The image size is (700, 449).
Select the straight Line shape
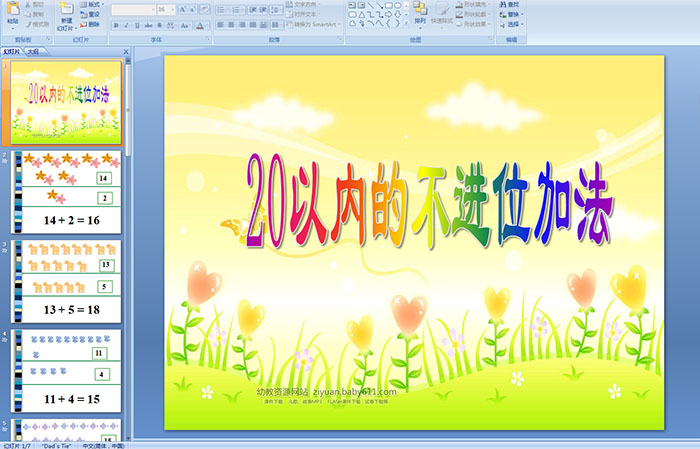tap(370, 5)
